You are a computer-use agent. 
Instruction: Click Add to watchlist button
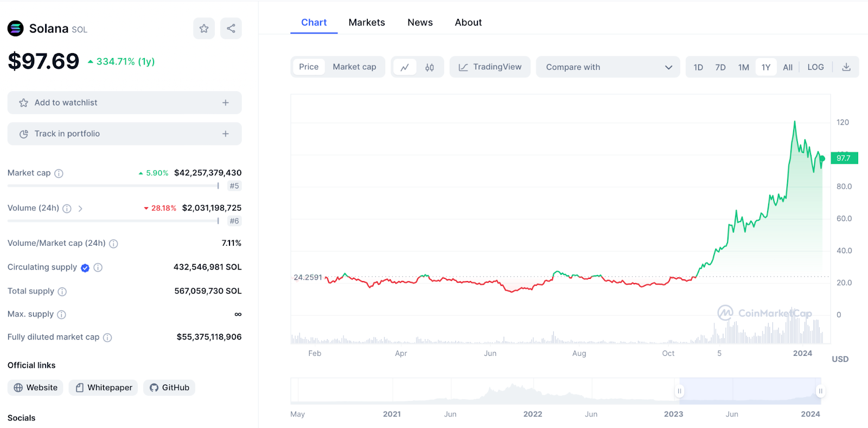click(x=124, y=103)
